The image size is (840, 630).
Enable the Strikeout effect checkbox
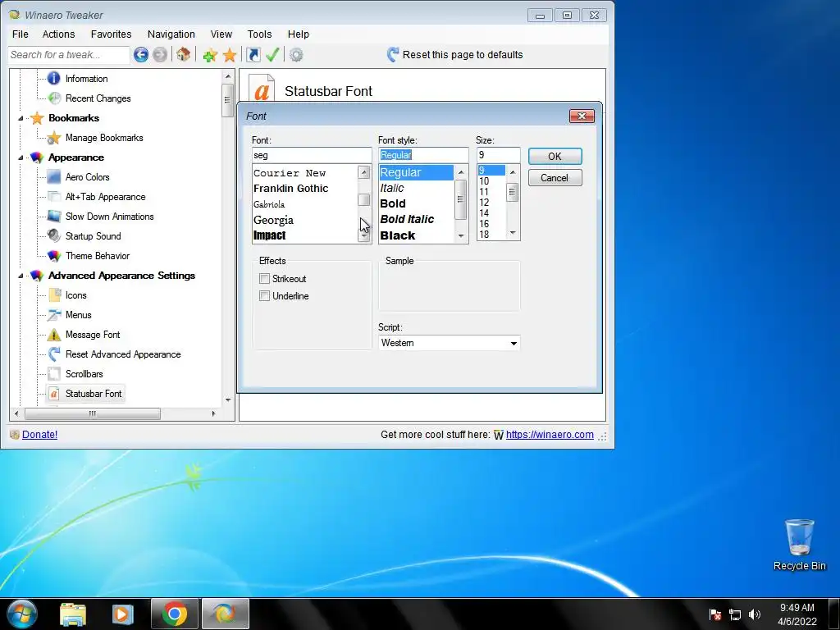[x=264, y=279]
